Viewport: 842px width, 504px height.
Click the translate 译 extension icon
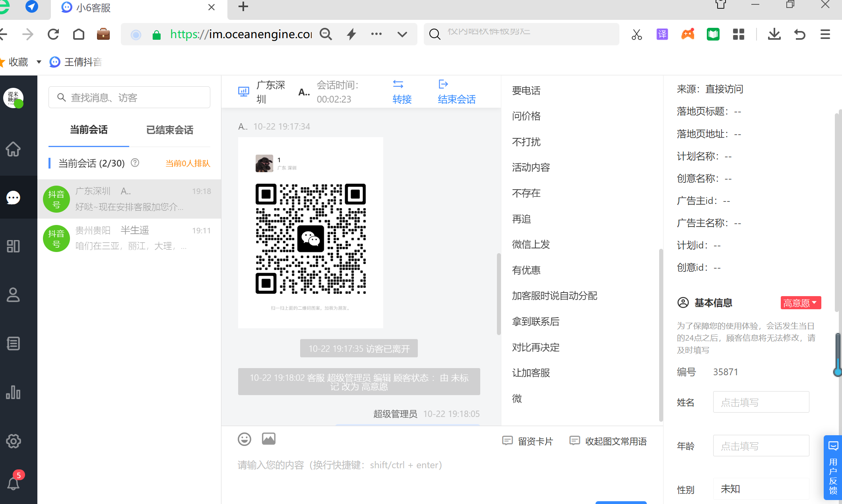662,35
